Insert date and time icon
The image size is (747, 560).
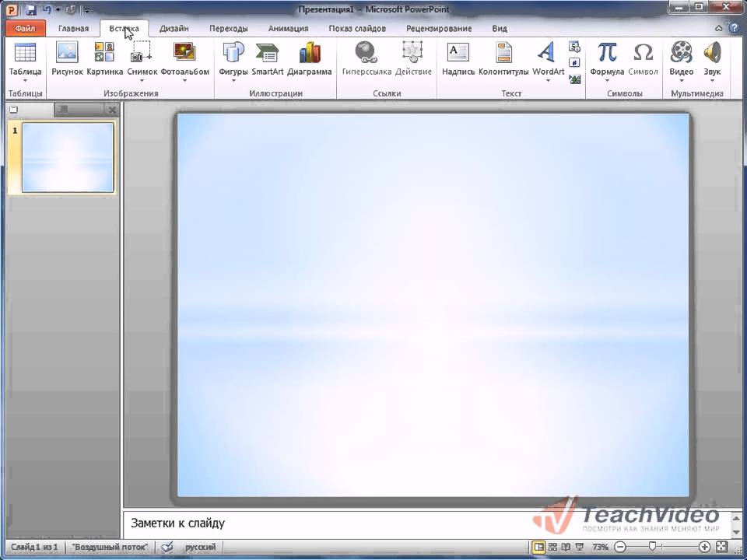coord(574,47)
